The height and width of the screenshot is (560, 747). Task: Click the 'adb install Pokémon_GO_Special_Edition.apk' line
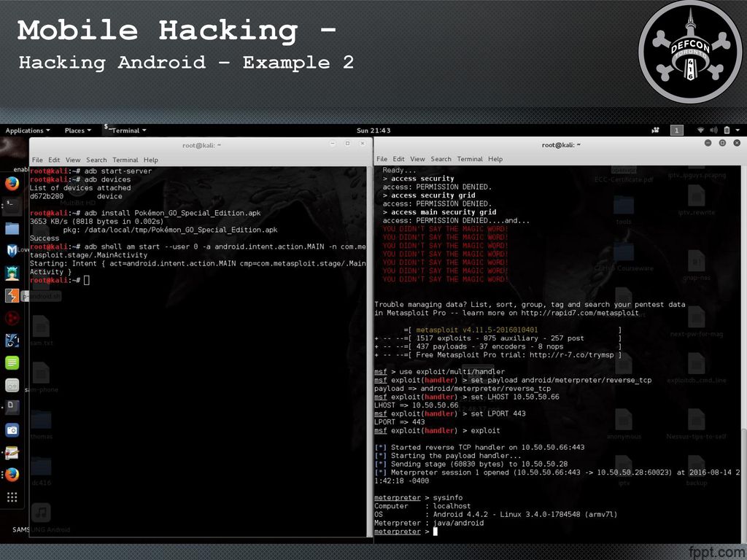(145, 213)
